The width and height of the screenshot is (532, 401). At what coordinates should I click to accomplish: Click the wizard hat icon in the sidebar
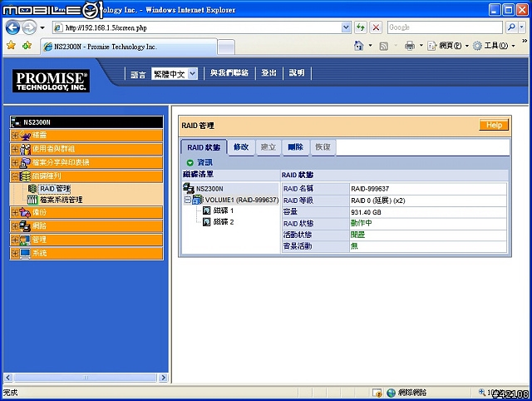click(25, 136)
